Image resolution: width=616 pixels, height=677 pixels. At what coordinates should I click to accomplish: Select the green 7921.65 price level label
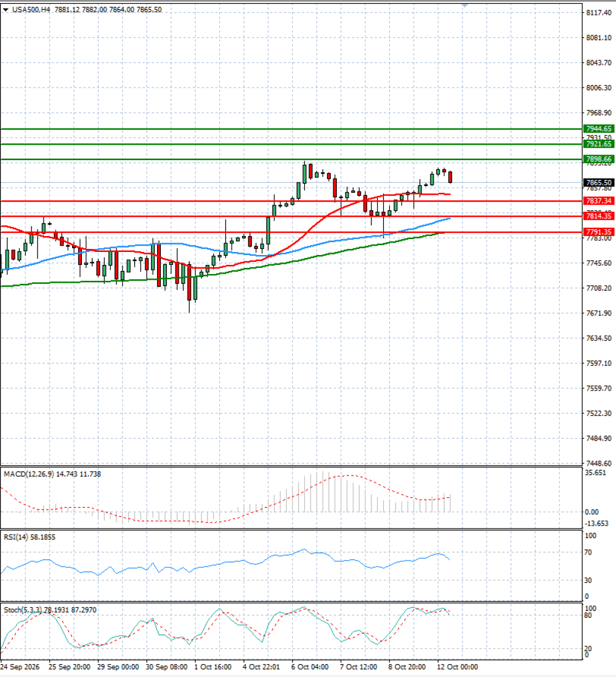point(599,144)
